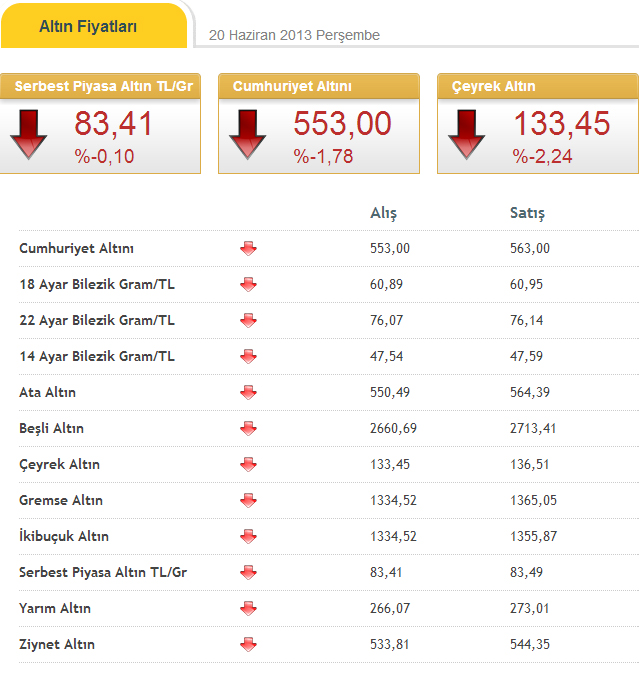Click the date text 20 Haziran 2013
Screen dimensions: 641x680
294,35
